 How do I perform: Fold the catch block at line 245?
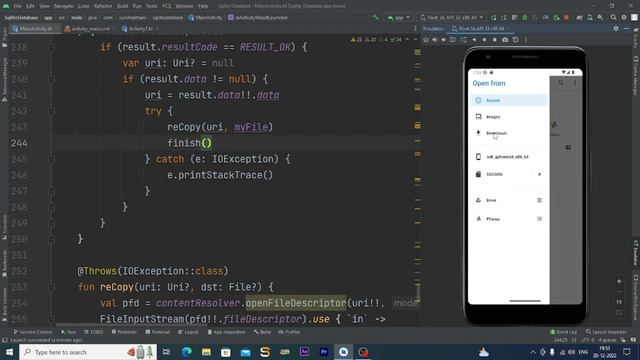[51, 159]
